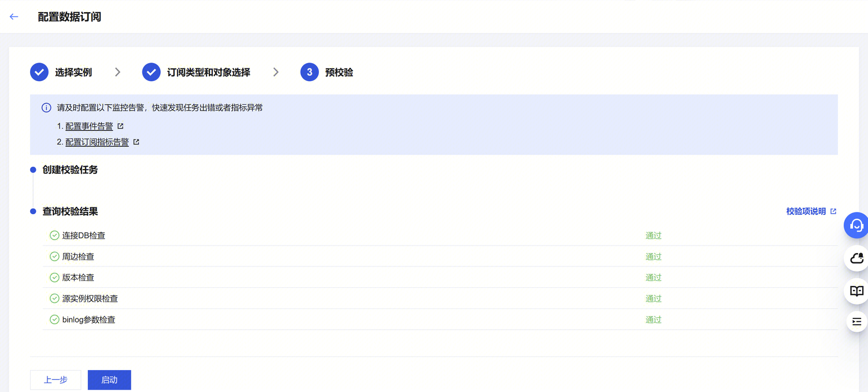Open the documentation book icon
868x392 pixels.
click(856, 291)
